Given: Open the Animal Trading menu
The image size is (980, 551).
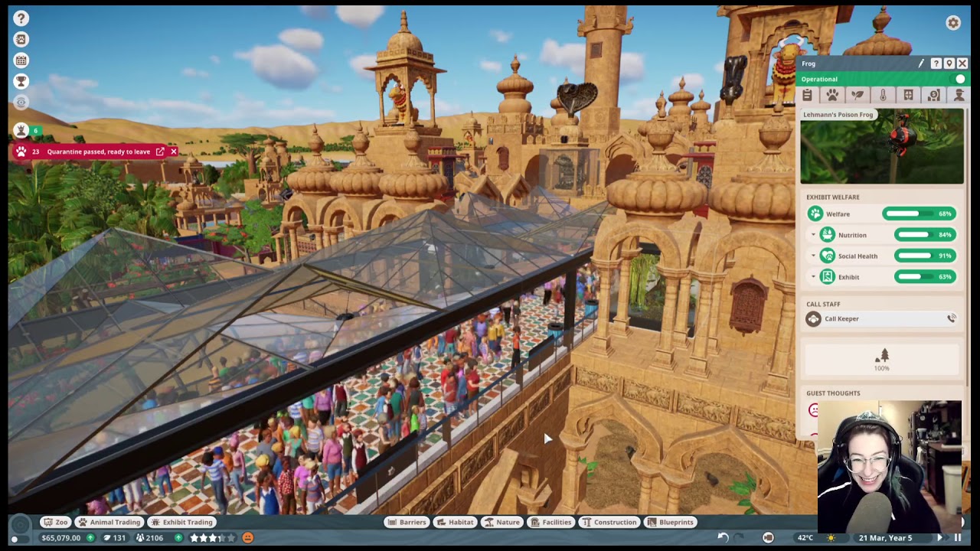Looking at the screenshot, I should tap(109, 522).
